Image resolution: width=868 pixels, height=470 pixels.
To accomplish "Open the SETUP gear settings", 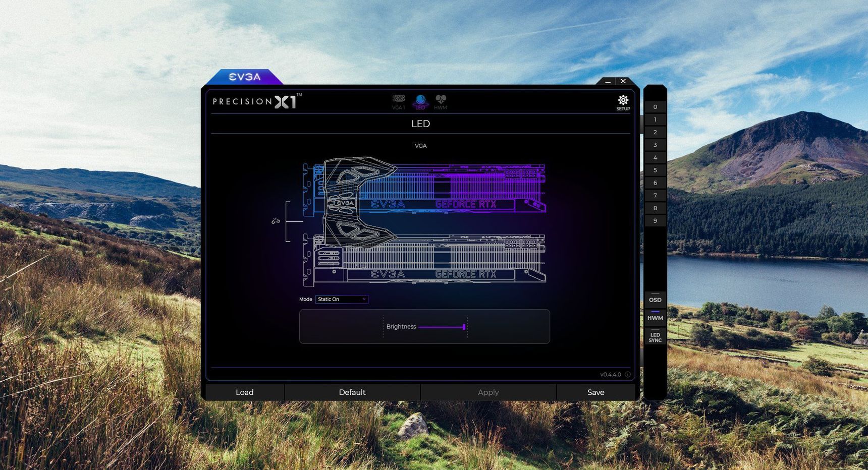I will click(x=623, y=102).
